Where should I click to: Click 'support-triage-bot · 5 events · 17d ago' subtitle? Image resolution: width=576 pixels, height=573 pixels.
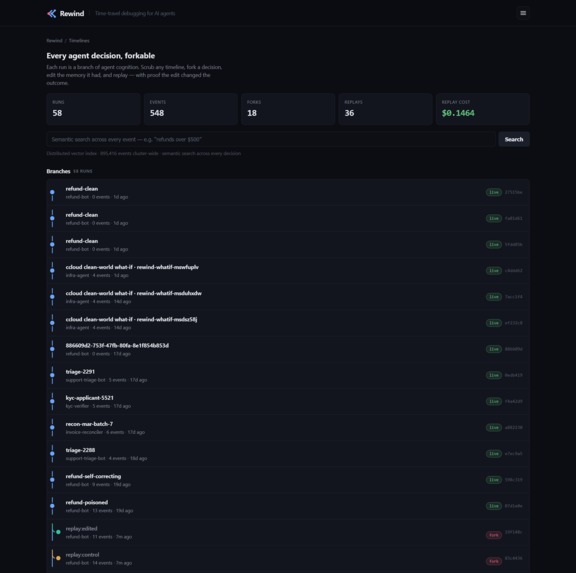pyautogui.click(x=106, y=380)
